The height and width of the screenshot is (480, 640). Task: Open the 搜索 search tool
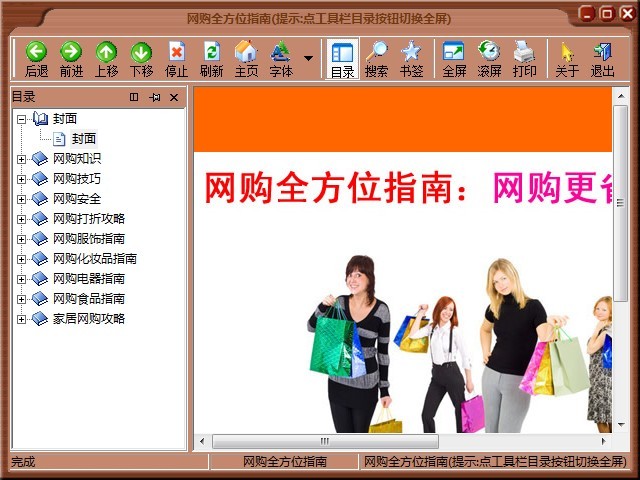pos(376,59)
